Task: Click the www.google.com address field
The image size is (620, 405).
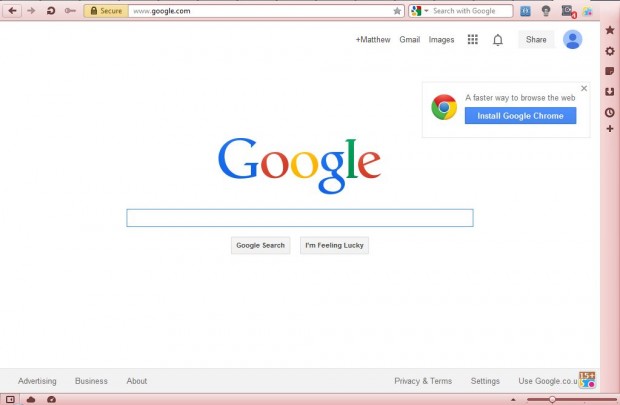Action: (x=259, y=11)
